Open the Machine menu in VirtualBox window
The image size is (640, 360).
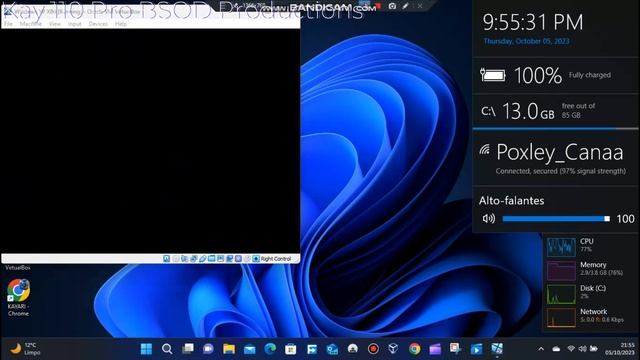pos(31,24)
